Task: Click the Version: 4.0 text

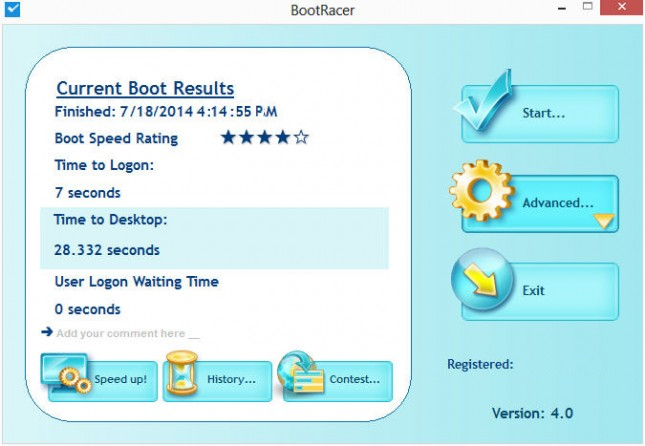Action: (x=533, y=413)
